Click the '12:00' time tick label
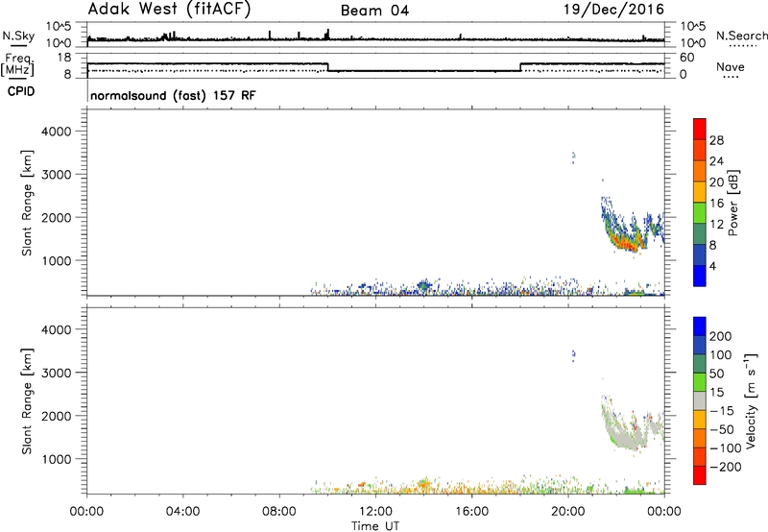 [x=375, y=512]
